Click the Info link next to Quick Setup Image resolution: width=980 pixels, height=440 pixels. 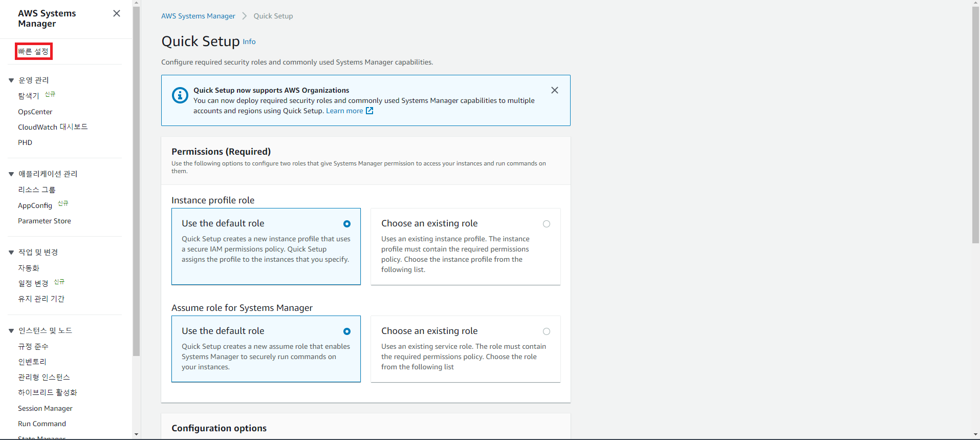[249, 41]
